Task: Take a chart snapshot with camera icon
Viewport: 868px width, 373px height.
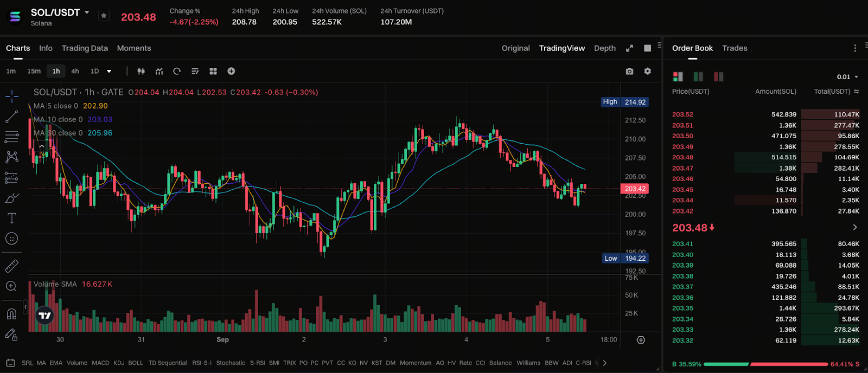Action: 629,71
